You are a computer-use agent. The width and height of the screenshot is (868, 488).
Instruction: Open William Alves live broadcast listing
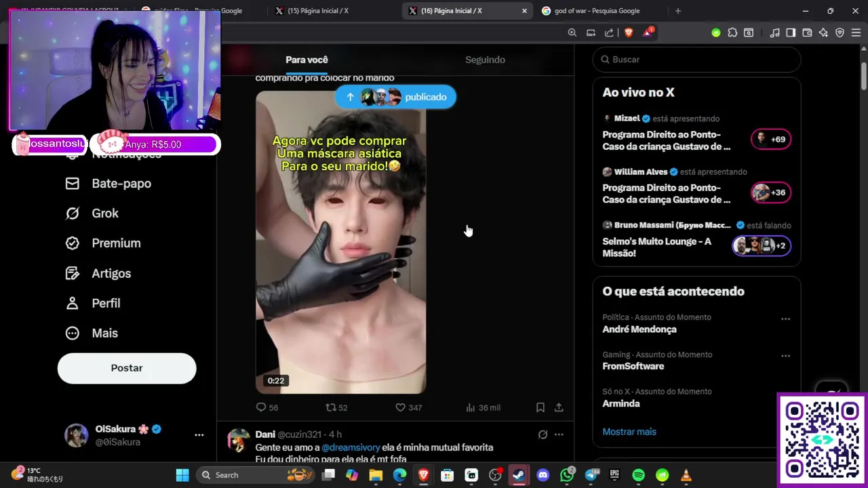[696, 187]
